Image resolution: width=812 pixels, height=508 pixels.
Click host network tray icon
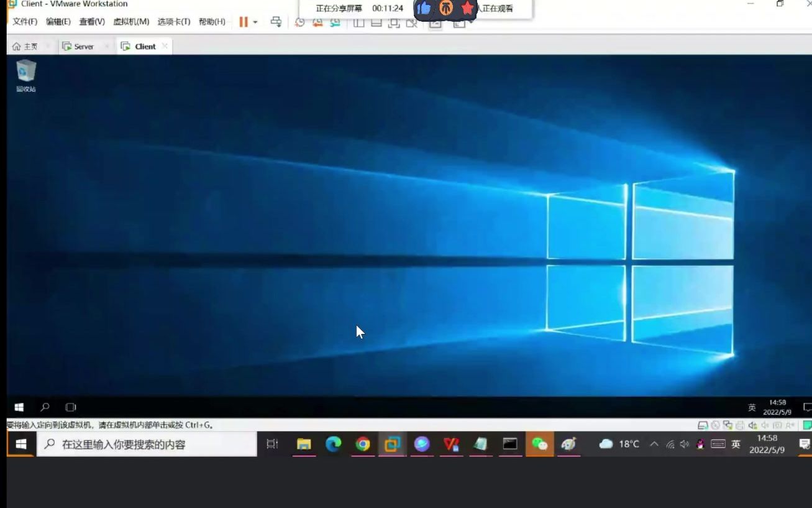670,444
